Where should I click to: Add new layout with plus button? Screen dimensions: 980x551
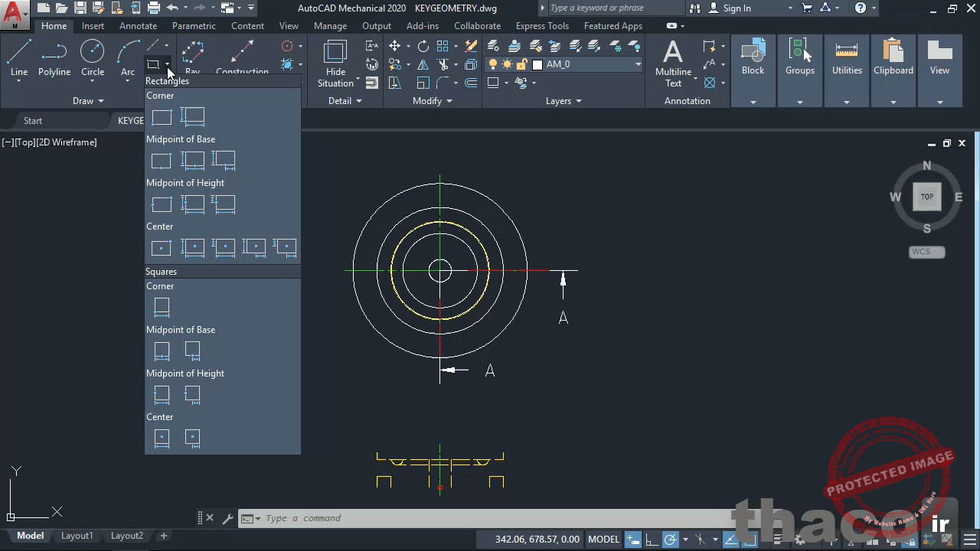point(163,536)
